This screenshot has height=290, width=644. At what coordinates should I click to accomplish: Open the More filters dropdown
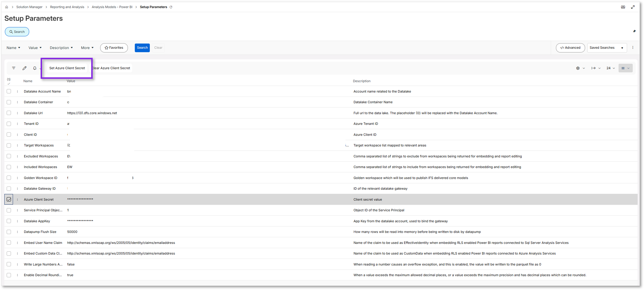[x=87, y=48]
